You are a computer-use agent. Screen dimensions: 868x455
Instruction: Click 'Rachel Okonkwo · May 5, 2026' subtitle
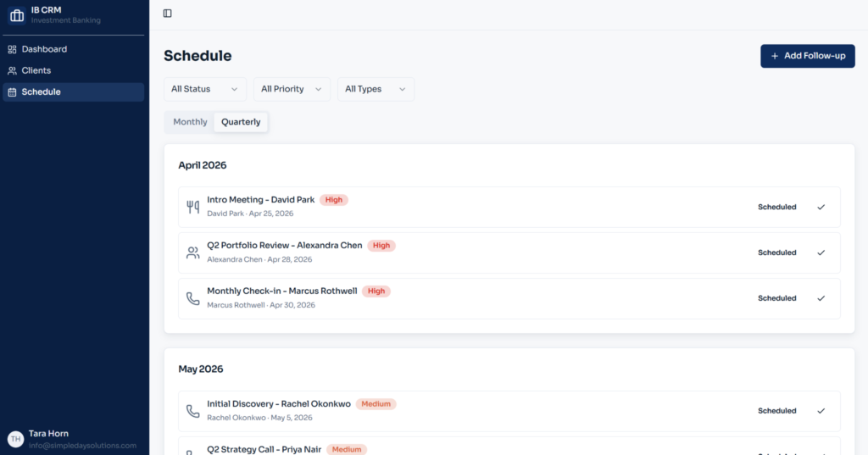click(x=259, y=418)
